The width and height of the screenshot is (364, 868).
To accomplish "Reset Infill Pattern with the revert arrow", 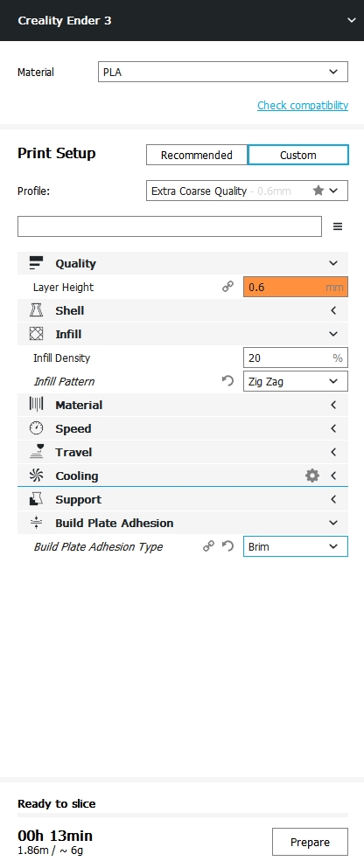I will [227, 381].
